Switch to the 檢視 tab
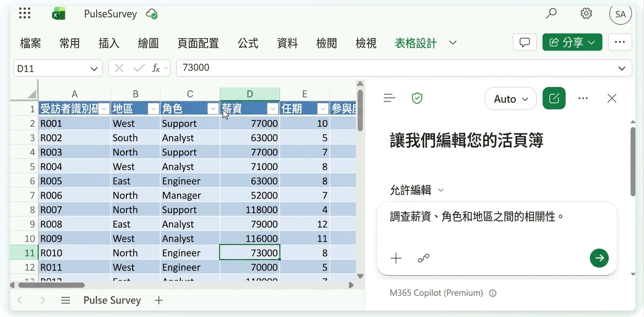 (x=366, y=43)
